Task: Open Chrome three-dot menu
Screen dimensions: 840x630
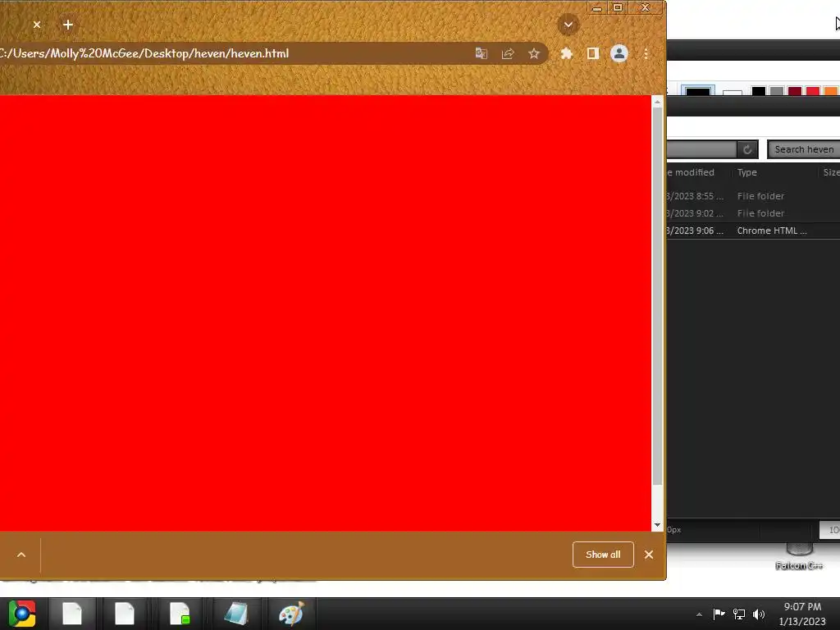Action: [x=646, y=53]
